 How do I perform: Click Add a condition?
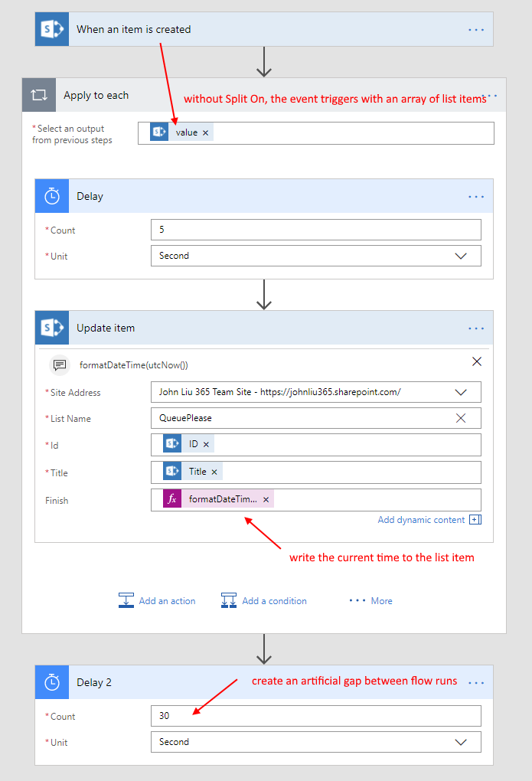click(264, 601)
